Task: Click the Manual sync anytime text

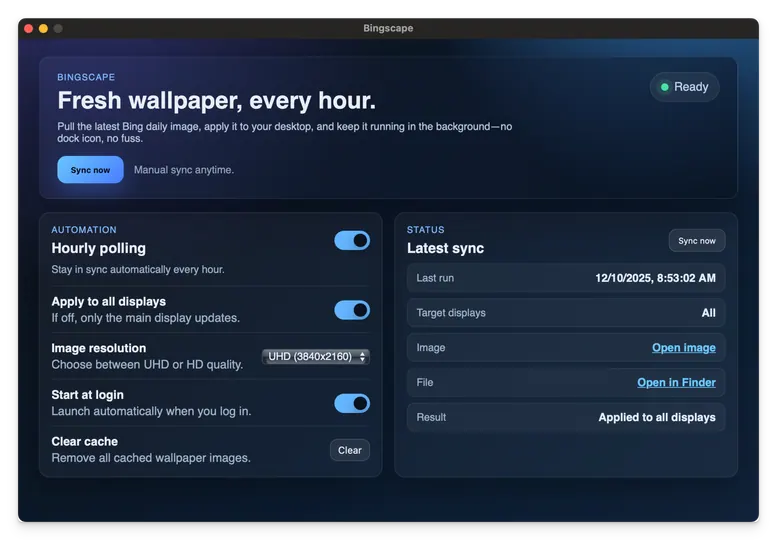Action: (184, 170)
